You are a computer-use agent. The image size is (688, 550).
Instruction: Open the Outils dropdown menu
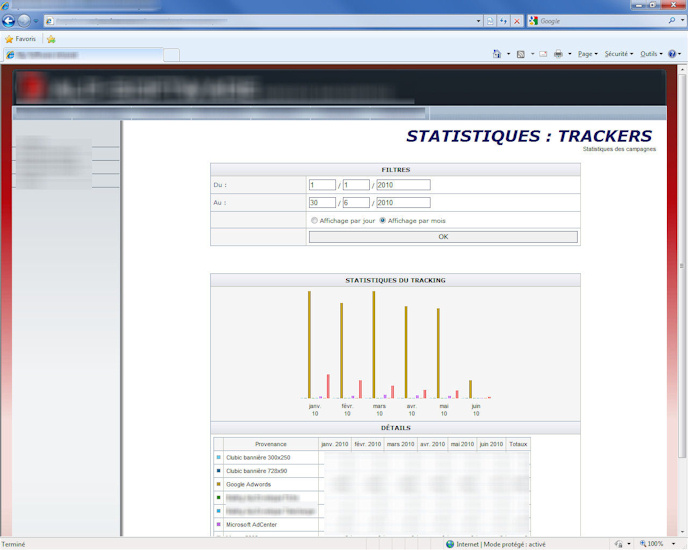[650, 54]
